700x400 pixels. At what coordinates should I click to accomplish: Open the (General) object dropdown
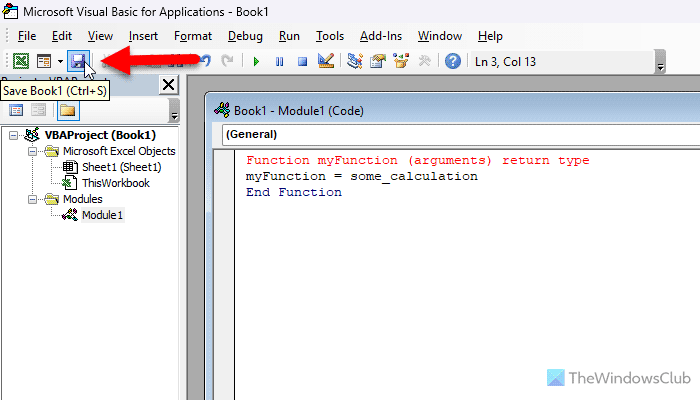pyautogui.click(x=461, y=134)
